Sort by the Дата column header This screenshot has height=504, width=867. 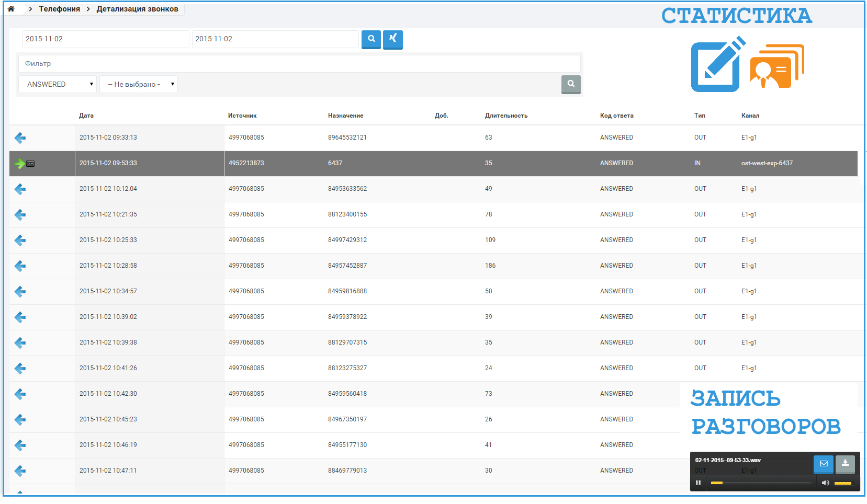click(x=86, y=116)
